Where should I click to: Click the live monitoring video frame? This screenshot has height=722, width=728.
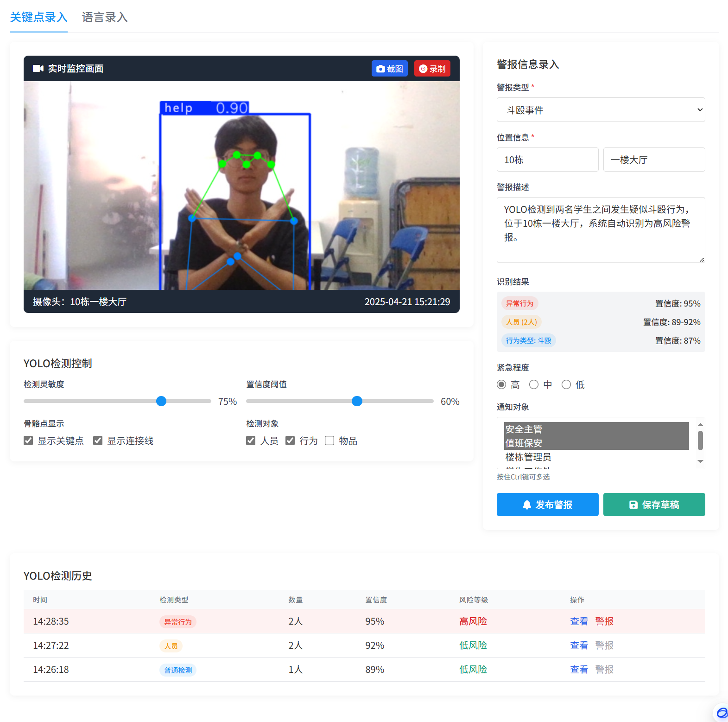(241, 185)
